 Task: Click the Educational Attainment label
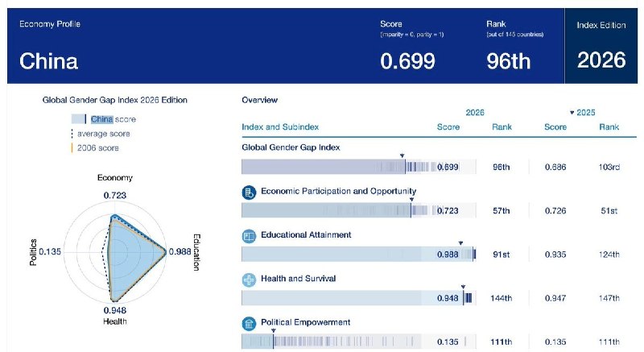[x=306, y=235]
